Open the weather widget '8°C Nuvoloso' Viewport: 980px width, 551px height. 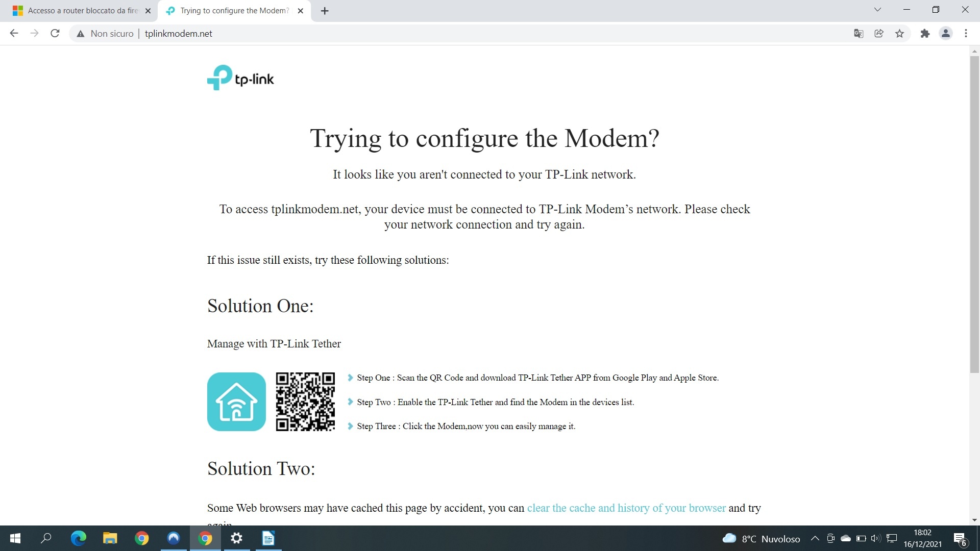point(762,539)
